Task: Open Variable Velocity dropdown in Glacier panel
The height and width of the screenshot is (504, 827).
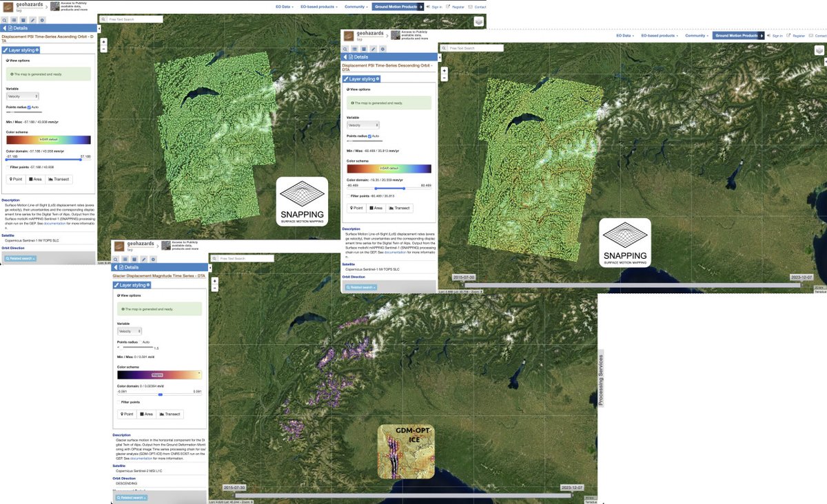Action: pyautogui.click(x=129, y=331)
